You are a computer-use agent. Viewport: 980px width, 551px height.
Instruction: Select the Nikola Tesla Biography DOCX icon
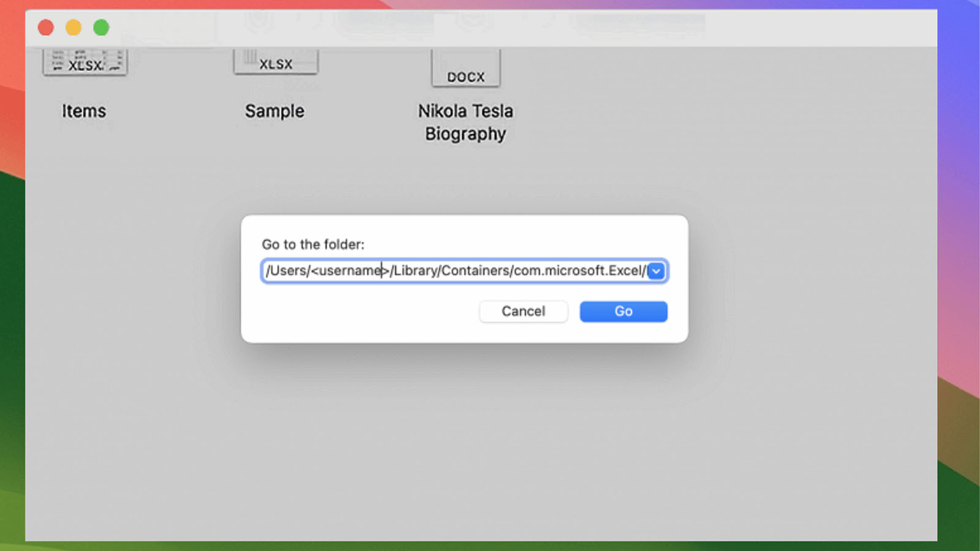466,69
